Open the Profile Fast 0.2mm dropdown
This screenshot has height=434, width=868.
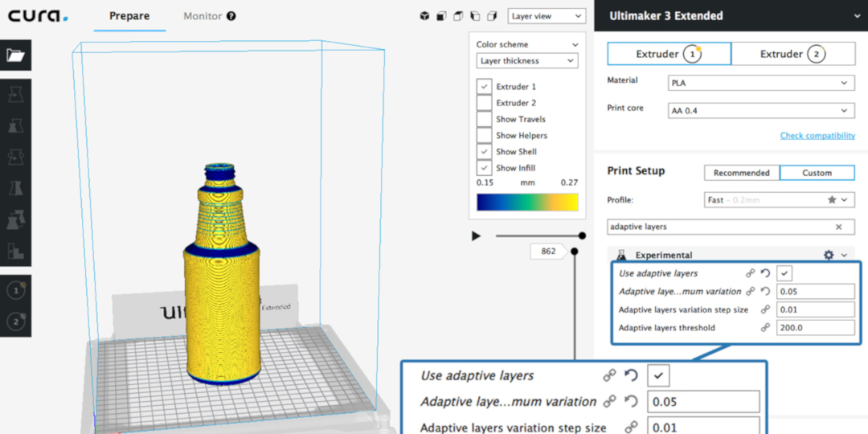click(x=779, y=200)
